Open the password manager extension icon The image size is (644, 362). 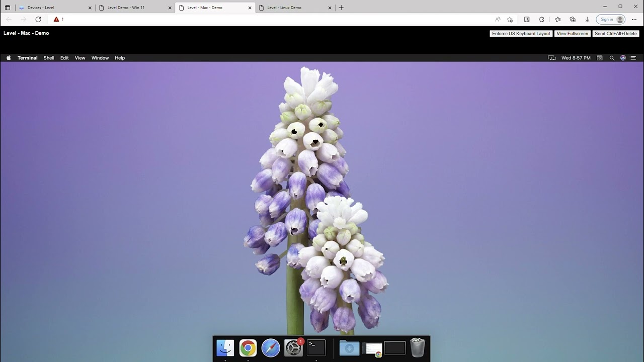[x=527, y=19]
